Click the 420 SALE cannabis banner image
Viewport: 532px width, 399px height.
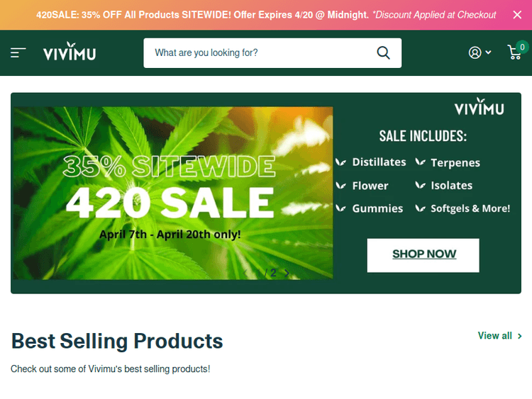point(173,193)
